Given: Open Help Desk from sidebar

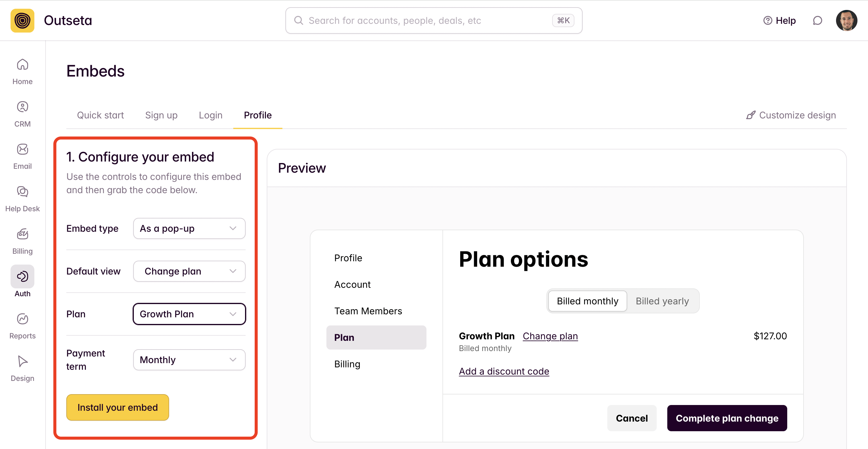Looking at the screenshot, I should [22, 192].
